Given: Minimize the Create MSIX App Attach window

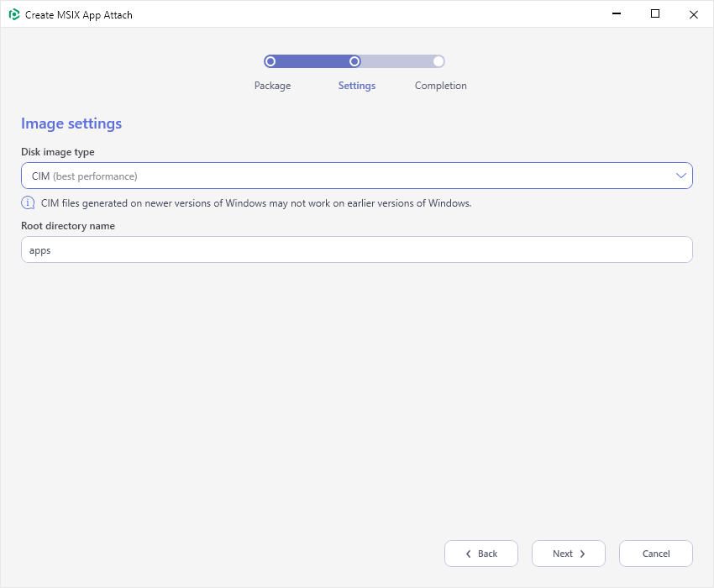Looking at the screenshot, I should [617, 13].
